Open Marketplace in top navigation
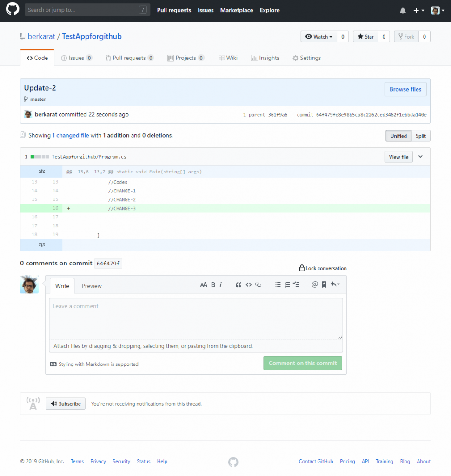Image resolution: width=451 pixels, height=476 pixels. pos(237,10)
